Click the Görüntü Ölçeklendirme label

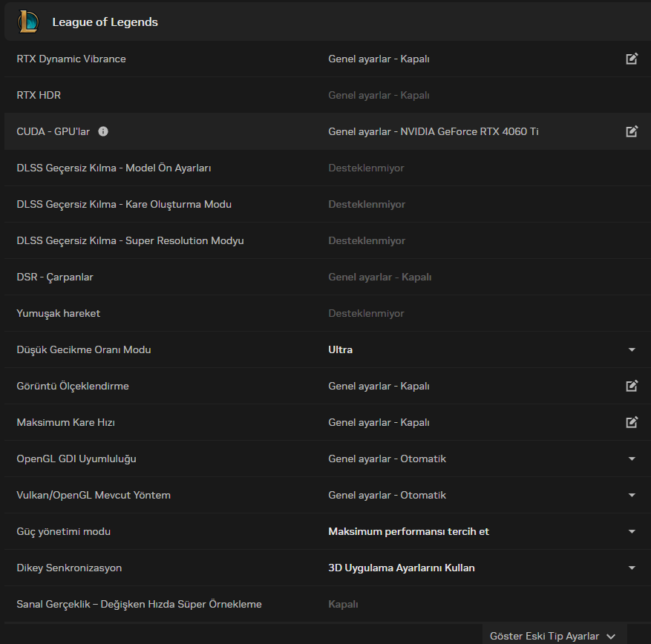pyautogui.click(x=73, y=386)
